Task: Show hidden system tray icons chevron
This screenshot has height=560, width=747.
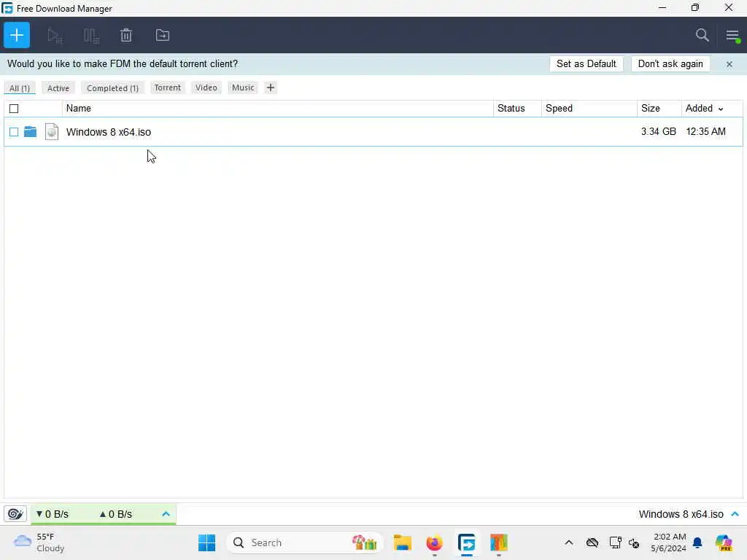Action: click(569, 542)
